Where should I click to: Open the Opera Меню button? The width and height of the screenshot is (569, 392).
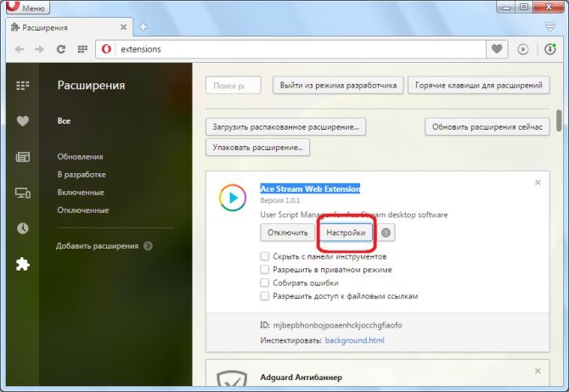tap(28, 7)
